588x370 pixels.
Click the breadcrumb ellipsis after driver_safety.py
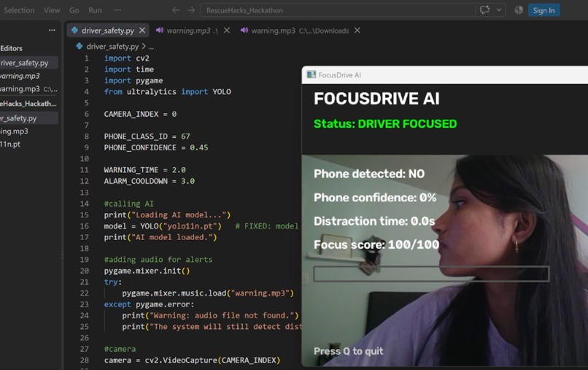pyautogui.click(x=151, y=47)
